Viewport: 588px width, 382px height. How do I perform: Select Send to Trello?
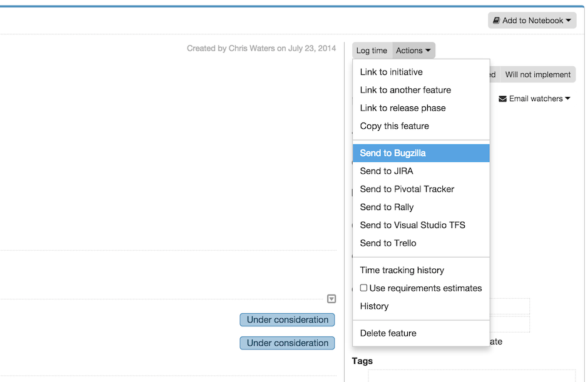click(387, 243)
